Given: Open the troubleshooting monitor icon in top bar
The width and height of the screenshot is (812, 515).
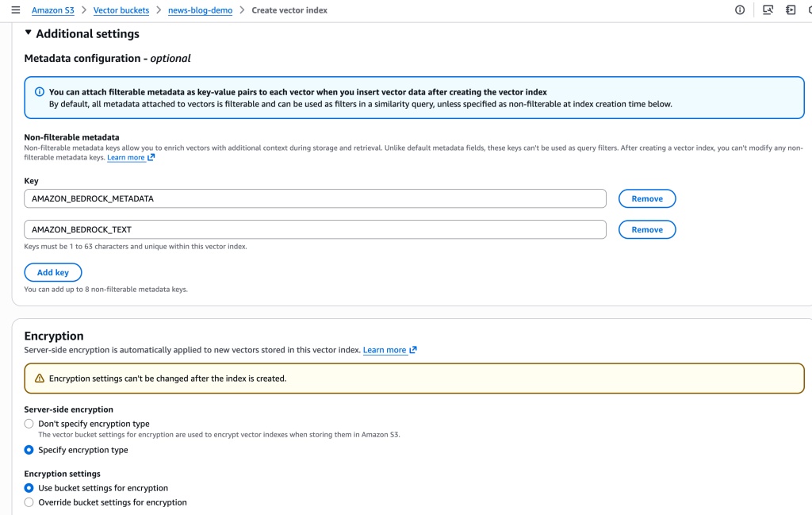Looking at the screenshot, I should tap(767, 10).
